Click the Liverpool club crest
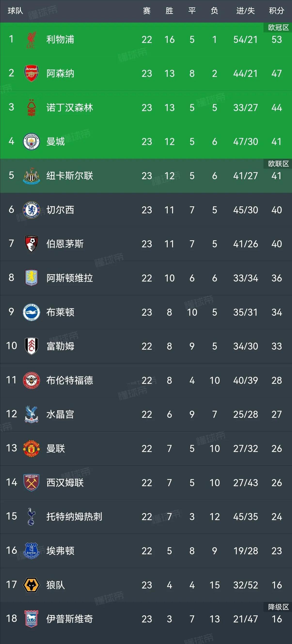 (x=31, y=40)
